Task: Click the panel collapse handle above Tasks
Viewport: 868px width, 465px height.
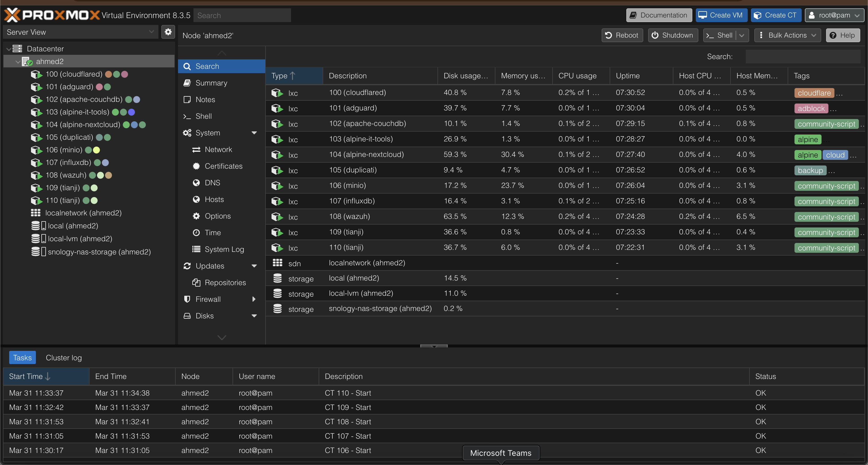Action: point(434,346)
